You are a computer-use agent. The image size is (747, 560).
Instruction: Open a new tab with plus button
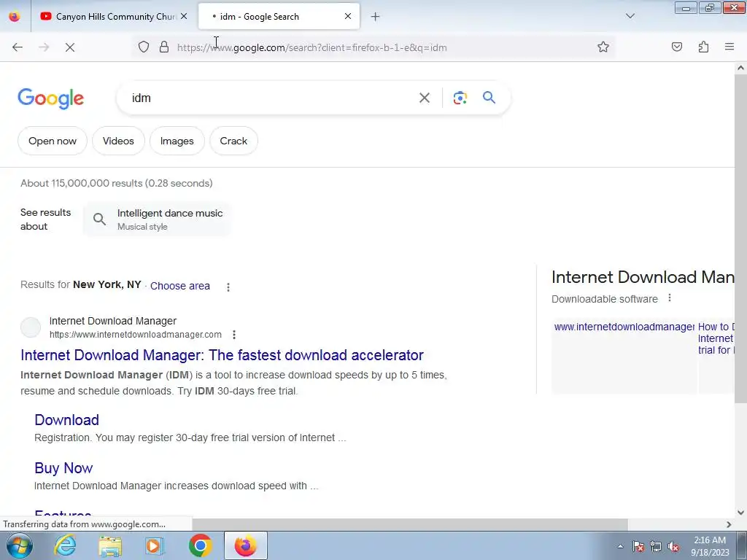[x=376, y=17]
